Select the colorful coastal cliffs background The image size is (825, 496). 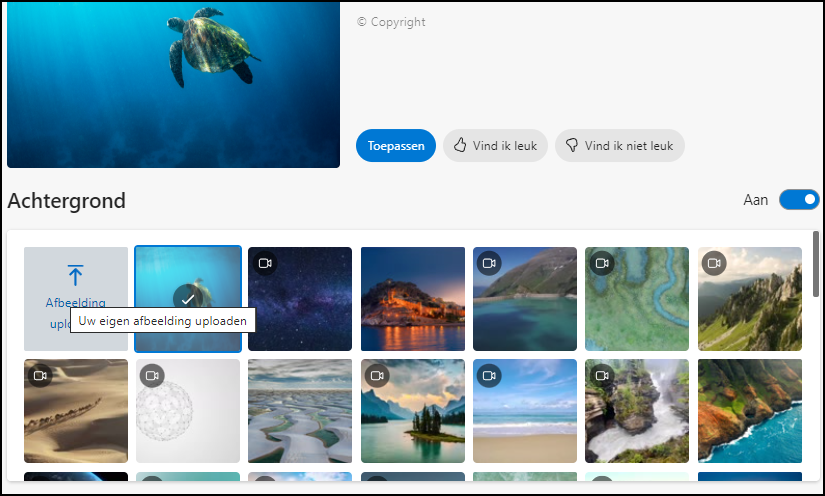(x=750, y=411)
